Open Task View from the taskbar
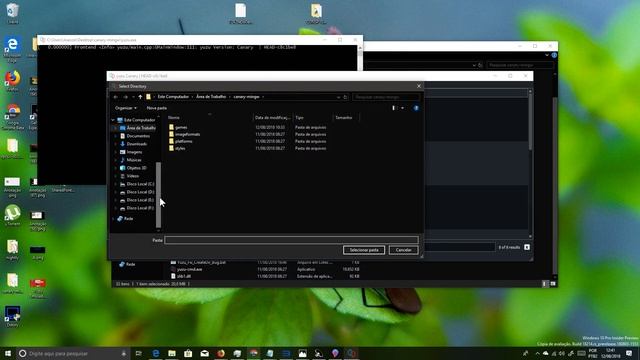 coord(139,353)
